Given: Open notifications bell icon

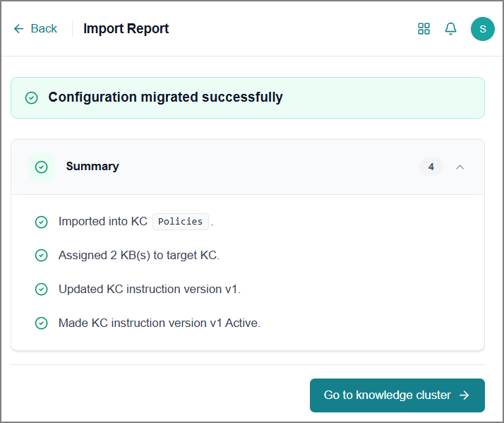Looking at the screenshot, I should (x=450, y=29).
